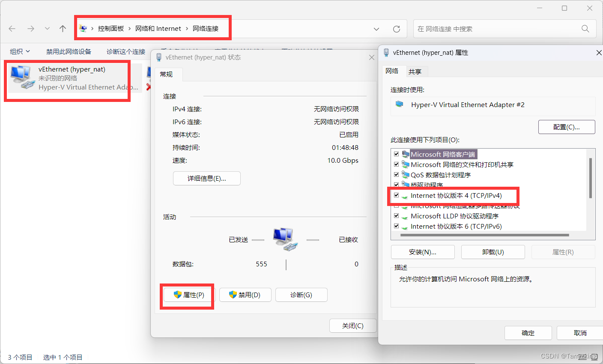Open 详细信息(E)... in status dialog

pos(207,179)
